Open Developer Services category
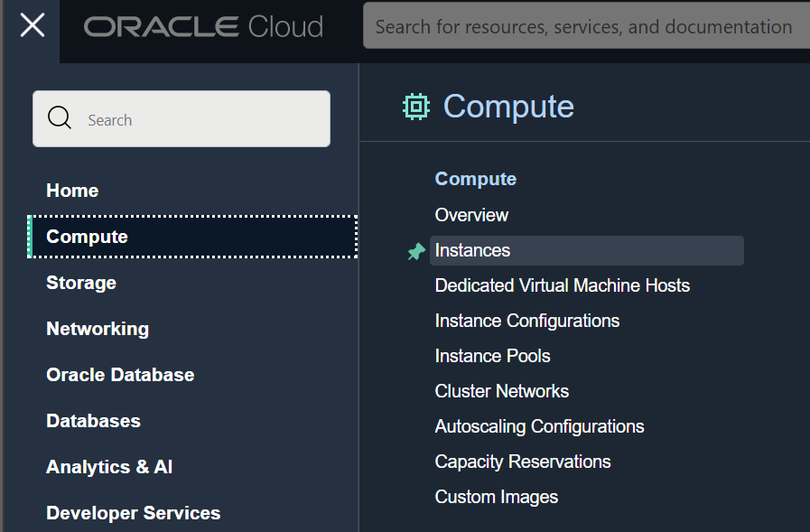This screenshot has height=532, width=810. [134, 512]
